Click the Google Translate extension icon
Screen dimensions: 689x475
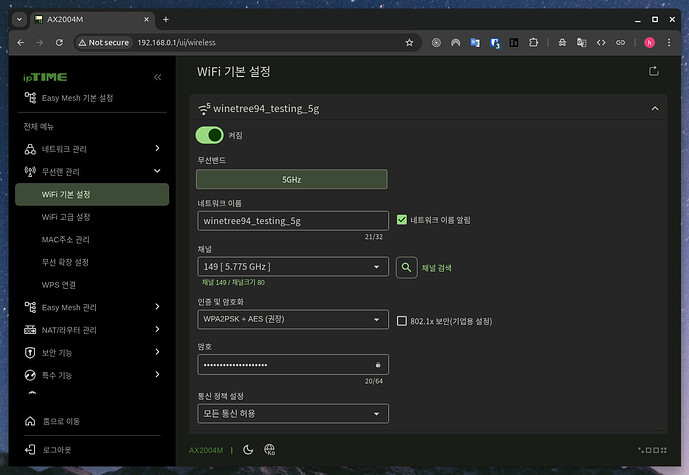[x=475, y=43]
